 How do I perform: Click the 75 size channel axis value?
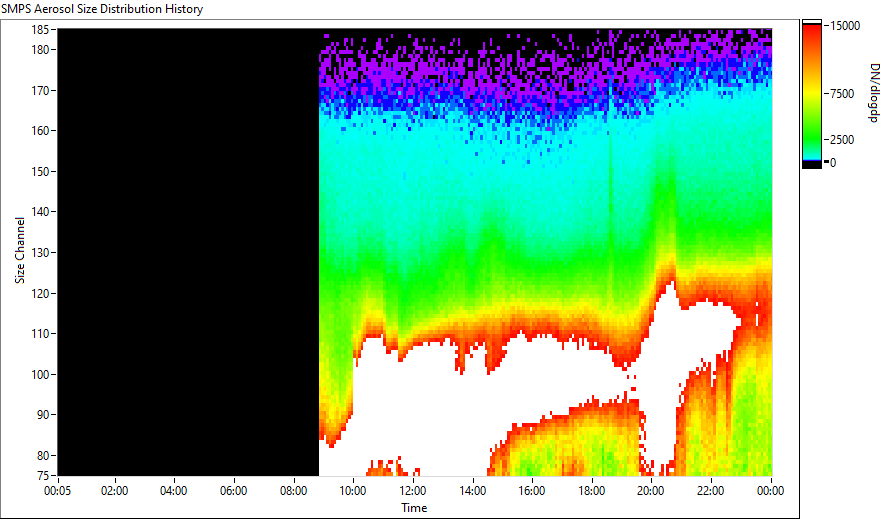(43, 476)
